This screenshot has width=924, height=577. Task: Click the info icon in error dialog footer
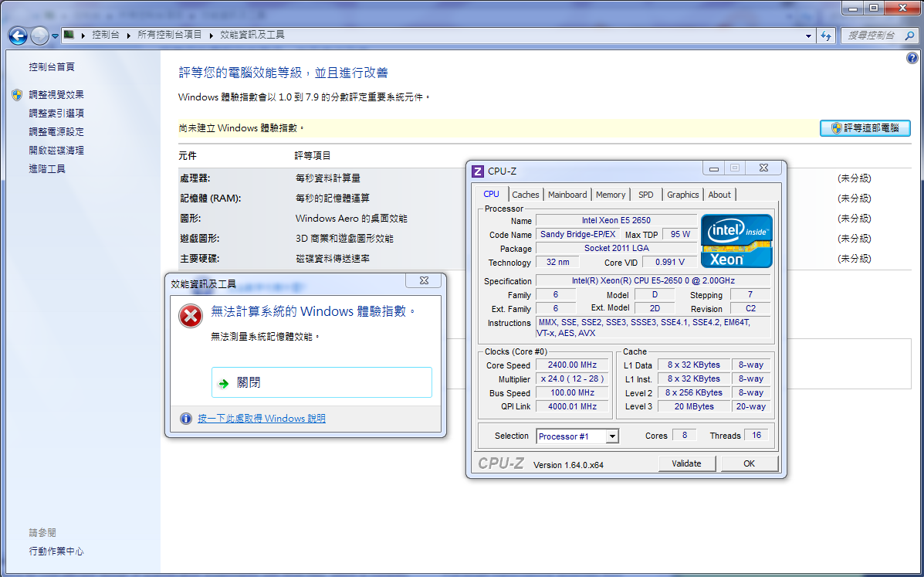click(185, 419)
